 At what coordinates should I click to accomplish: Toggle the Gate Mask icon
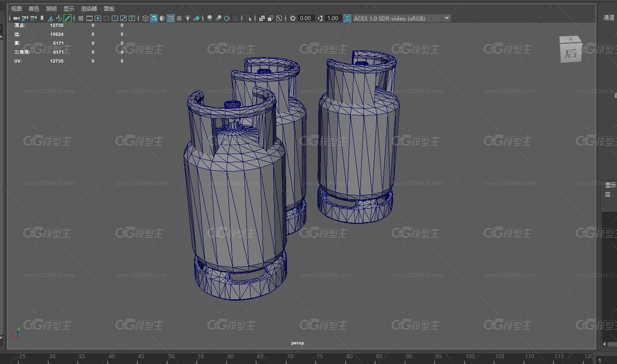click(106, 18)
